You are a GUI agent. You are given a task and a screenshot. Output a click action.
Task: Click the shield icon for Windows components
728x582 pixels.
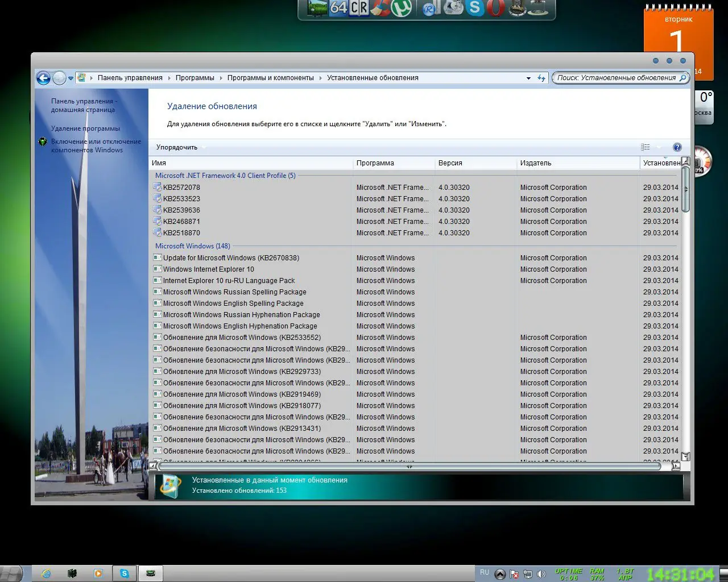(x=43, y=142)
